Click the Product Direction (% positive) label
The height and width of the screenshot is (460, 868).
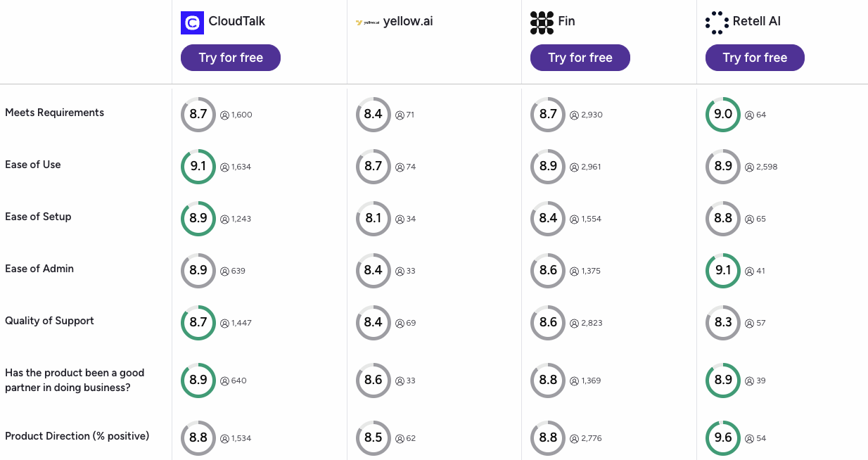point(77,436)
